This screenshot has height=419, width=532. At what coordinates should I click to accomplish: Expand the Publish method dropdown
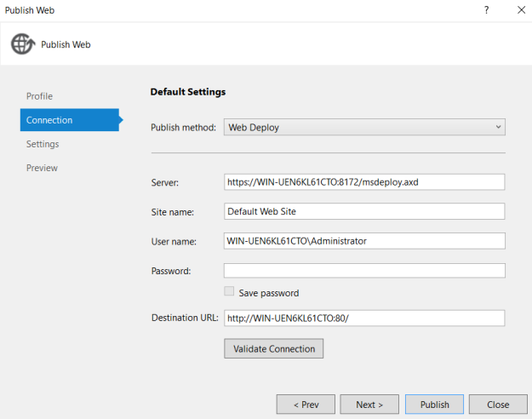point(364,128)
